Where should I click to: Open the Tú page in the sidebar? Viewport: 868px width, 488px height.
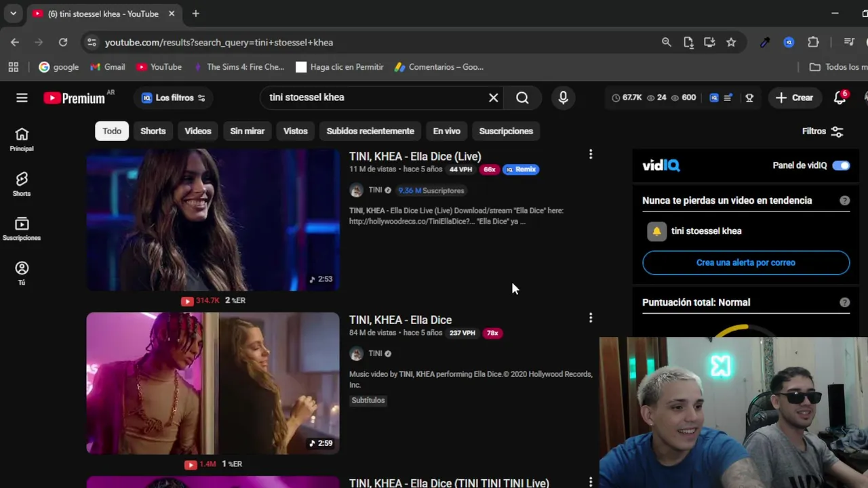22,273
